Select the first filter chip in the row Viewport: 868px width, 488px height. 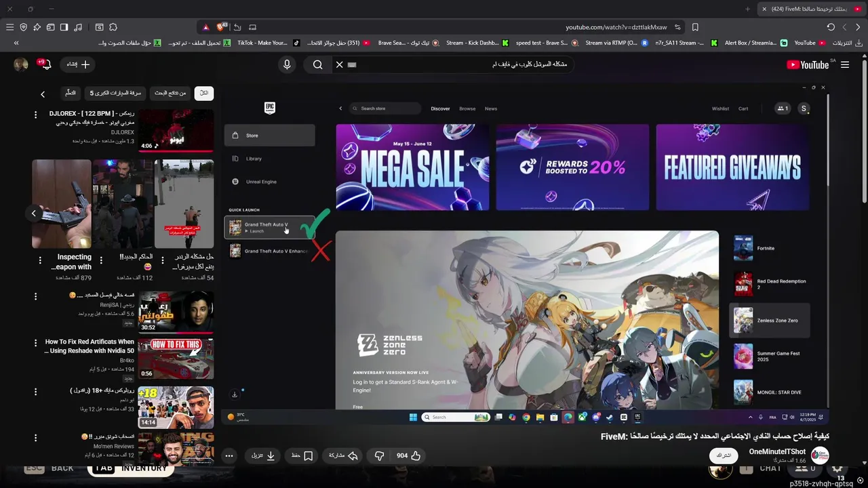[x=204, y=93]
